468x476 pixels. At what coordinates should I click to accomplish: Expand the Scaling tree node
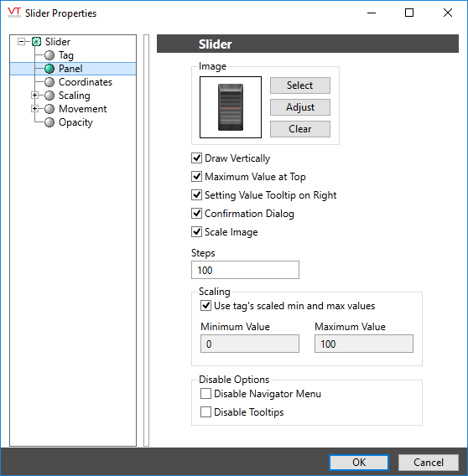[x=34, y=96]
